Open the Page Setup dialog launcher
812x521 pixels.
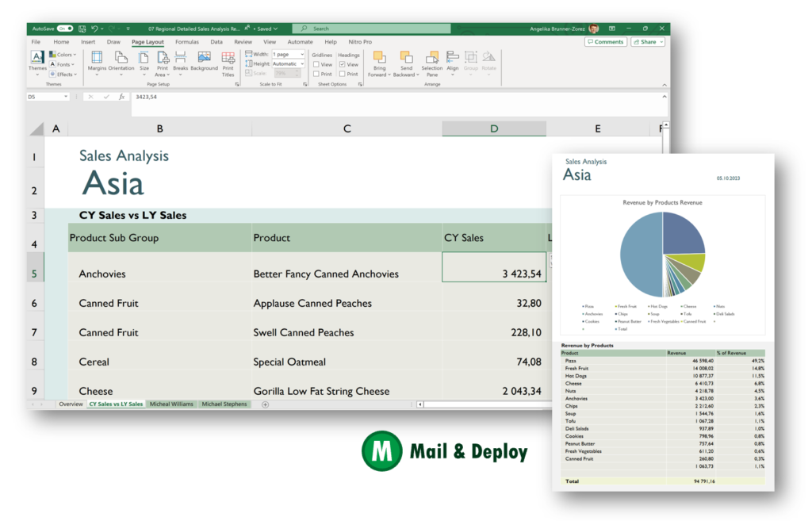tap(237, 84)
